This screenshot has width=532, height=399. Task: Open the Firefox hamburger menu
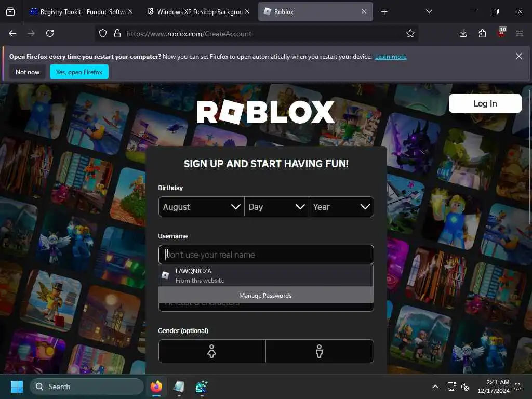[520, 33]
